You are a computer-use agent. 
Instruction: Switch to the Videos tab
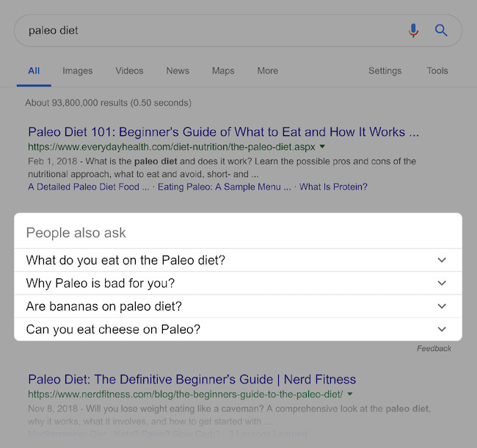click(x=129, y=71)
